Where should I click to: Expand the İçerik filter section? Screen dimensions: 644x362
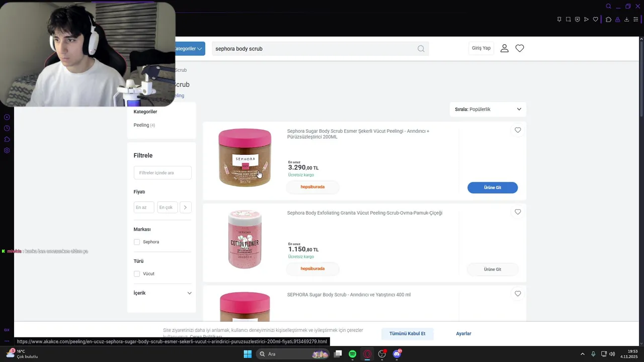(163, 293)
